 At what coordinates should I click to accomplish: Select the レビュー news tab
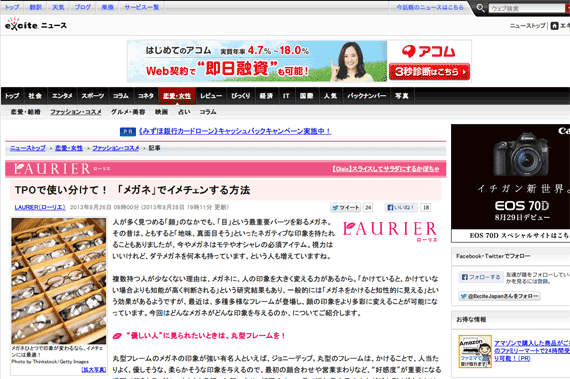pyautogui.click(x=211, y=96)
